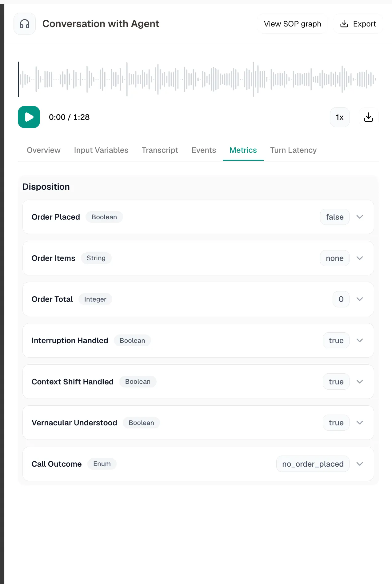Click the false value of Order Placed
Image resolution: width=392 pixels, height=584 pixels.
pyautogui.click(x=335, y=217)
